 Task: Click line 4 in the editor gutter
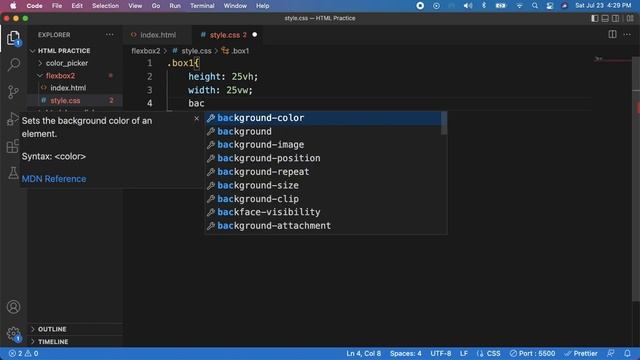coord(149,103)
